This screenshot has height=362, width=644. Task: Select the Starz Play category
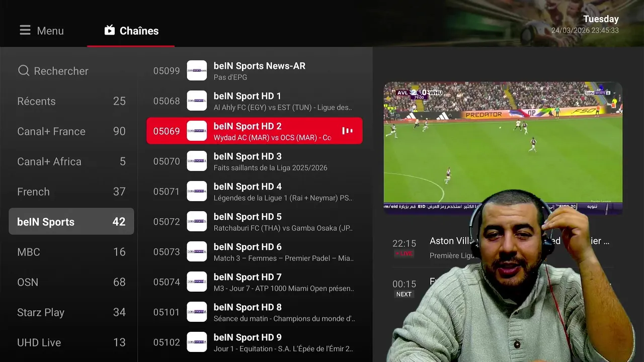coord(71,312)
